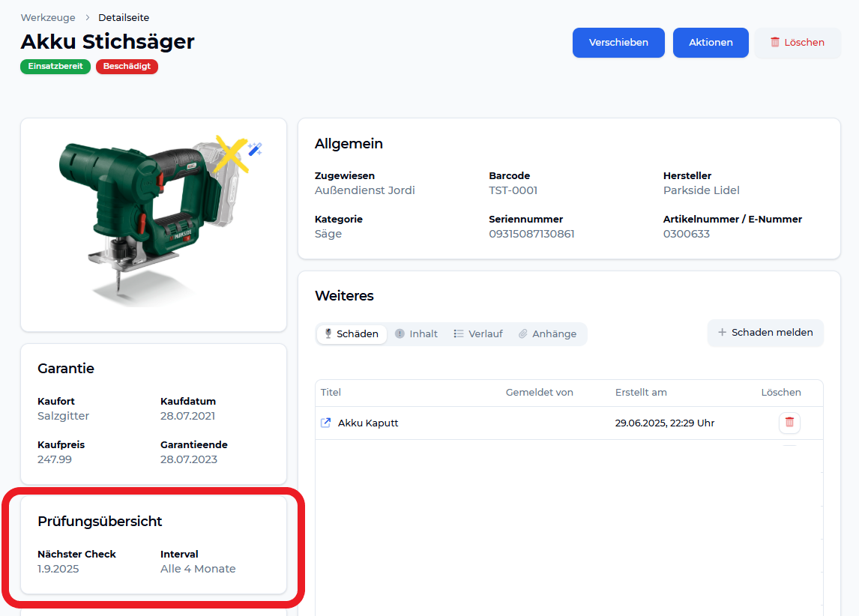Click the date 29.06.2025, 22:29 Uhr
The width and height of the screenshot is (859, 616).
pos(665,423)
